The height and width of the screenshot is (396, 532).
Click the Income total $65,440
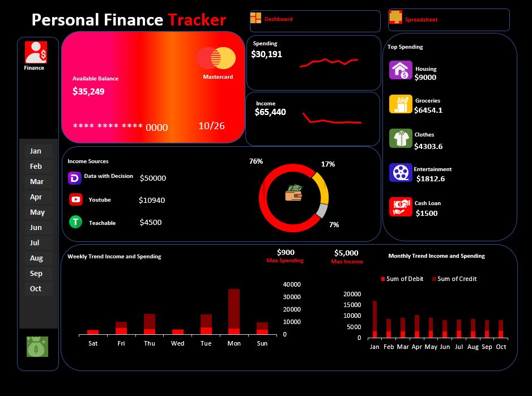270,112
